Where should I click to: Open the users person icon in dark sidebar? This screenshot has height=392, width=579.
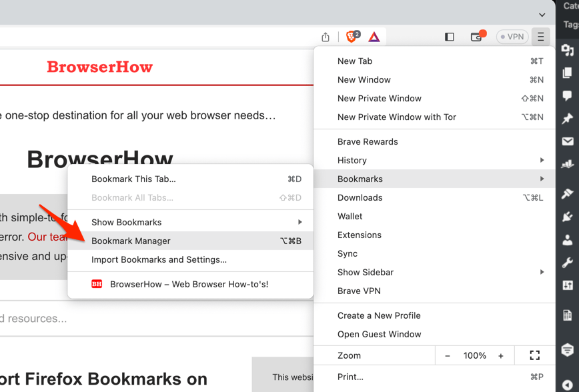point(568,240)
